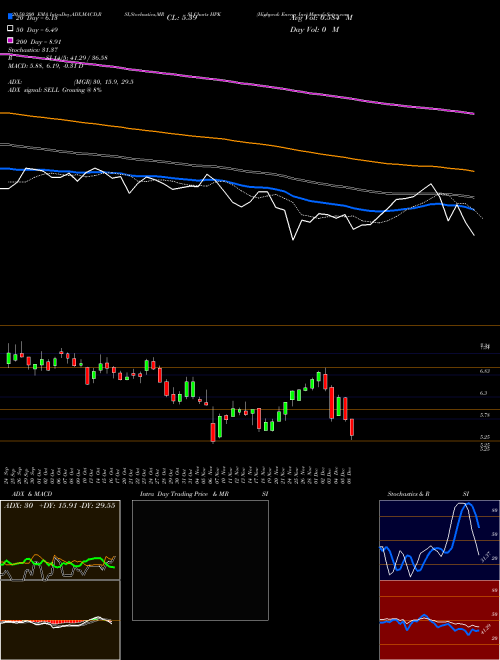Click the 'Avg Vol' value at top right
This screenshot has width=500, height=660.
[321, 18]
